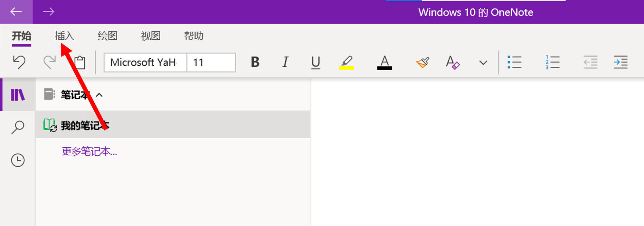
Task: Redo the last action
Action: pos(50,62)
